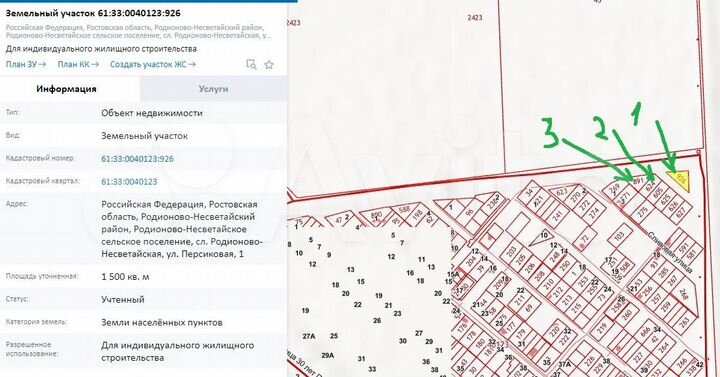Screen dimensions: 720x377
Task: Add parcel to favorites with star icon
Action: pyautogui.click(x=269, y=65)
